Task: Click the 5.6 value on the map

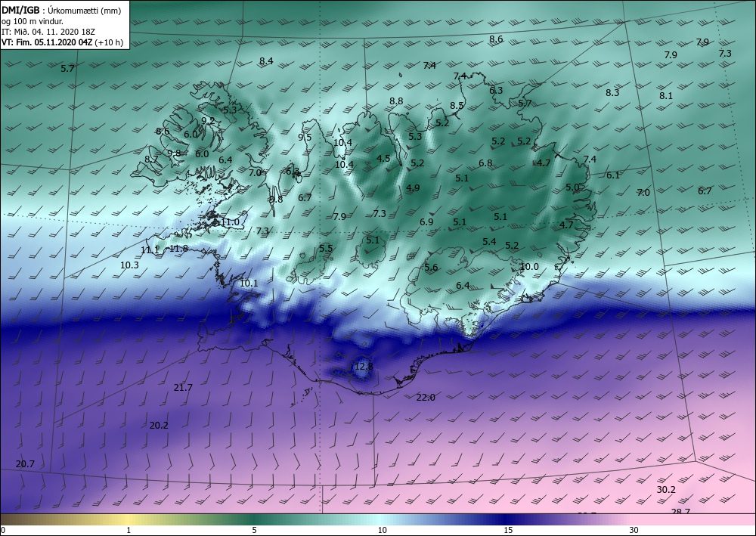Action: pos(431,268)
